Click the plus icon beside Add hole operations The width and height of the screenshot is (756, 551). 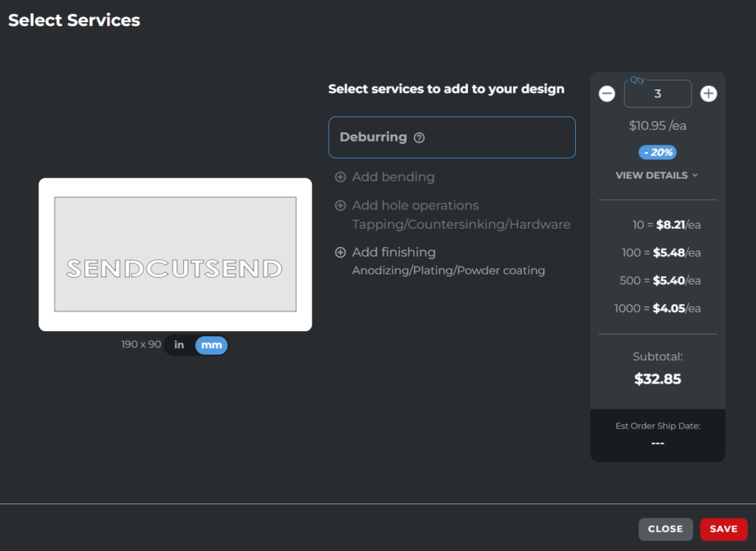[340, 206]
